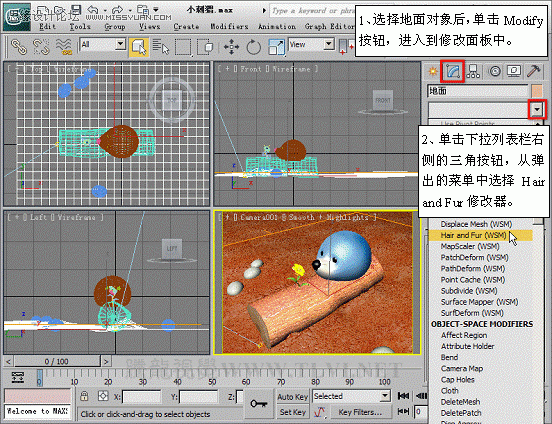
Task: Open the Hierarchy panel icon
Action: click(x=473, y=71)
